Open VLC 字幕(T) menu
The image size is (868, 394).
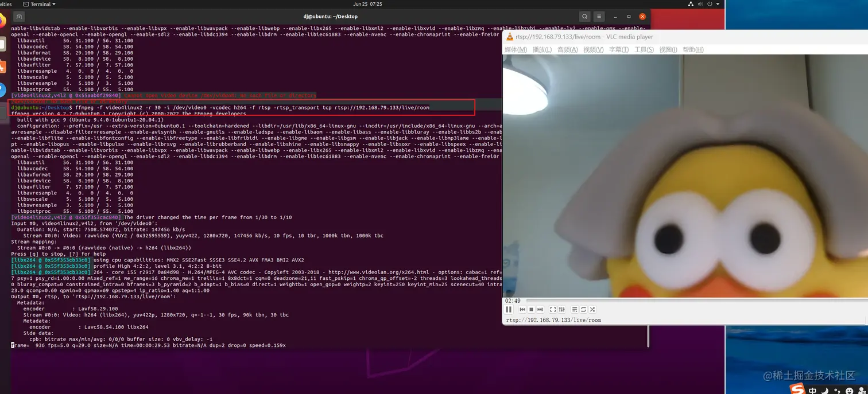[x=619, y=50]
